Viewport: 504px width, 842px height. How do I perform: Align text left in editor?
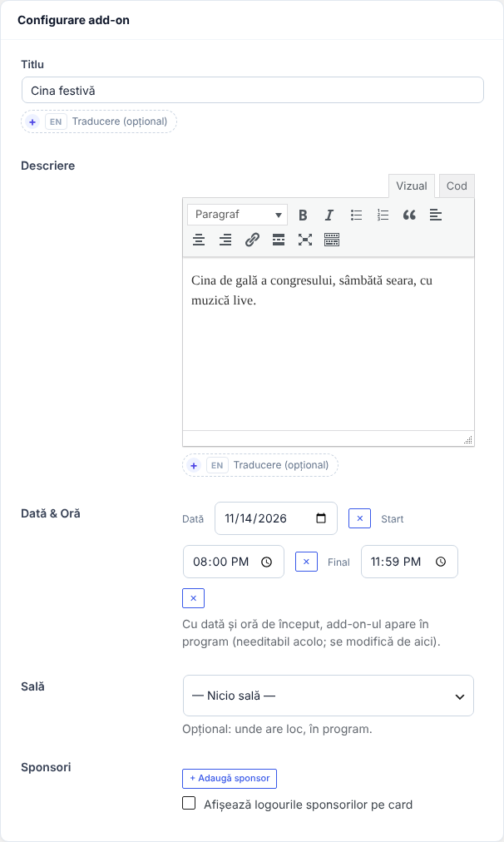coord(436,215)
